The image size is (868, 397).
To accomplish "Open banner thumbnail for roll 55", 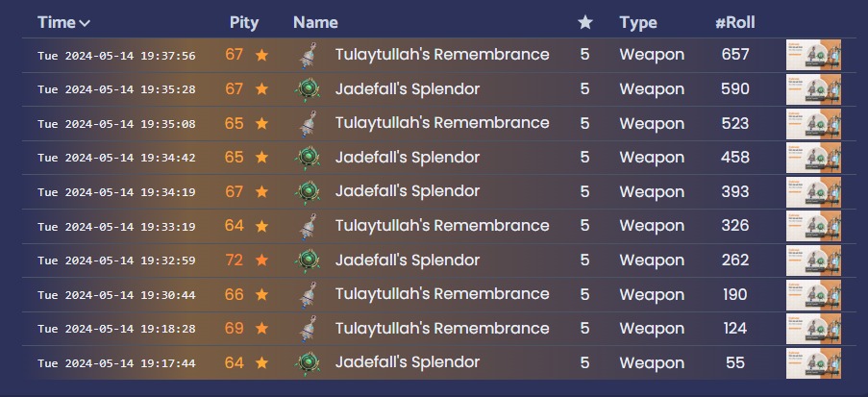I will 813,362.
